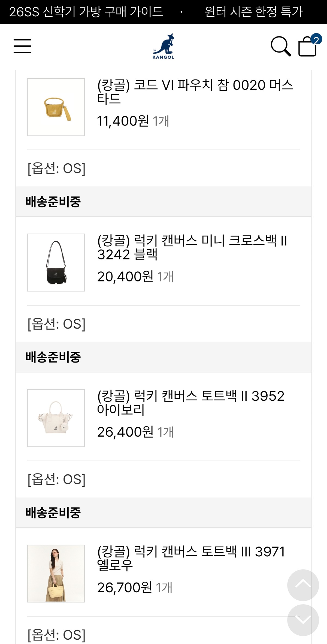
Task: Open 럭키 캔버스 토트백 II 3952 아이보리
Action: tap(191, 403)
